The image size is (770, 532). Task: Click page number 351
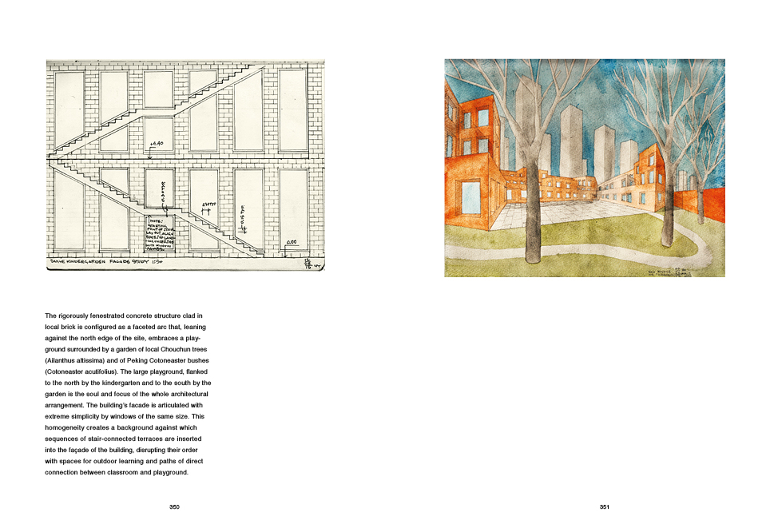coord(605,506)
